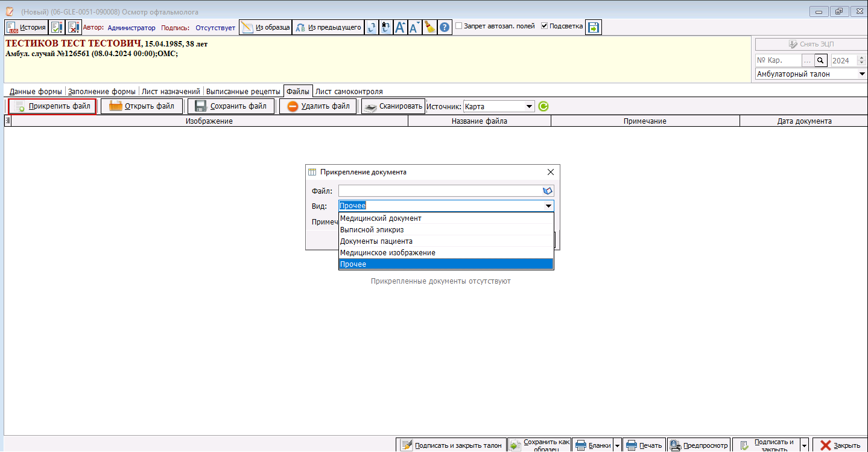This screenshot has height=452, width=868.
Task: Click the grid settings icon left of Изображение
Action: point(8,121)
